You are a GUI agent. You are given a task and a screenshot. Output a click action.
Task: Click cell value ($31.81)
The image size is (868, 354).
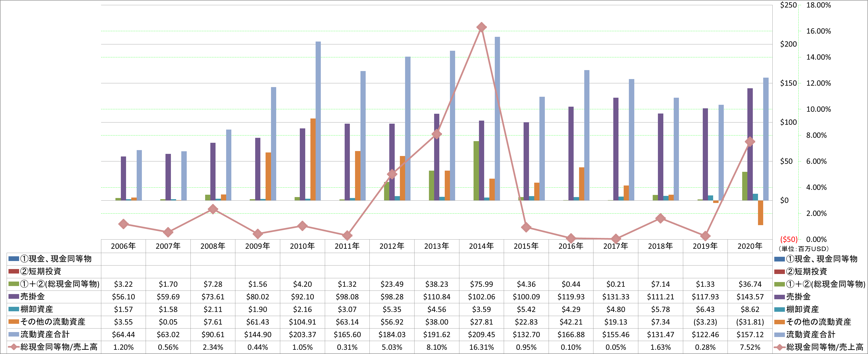coord(750,322)
